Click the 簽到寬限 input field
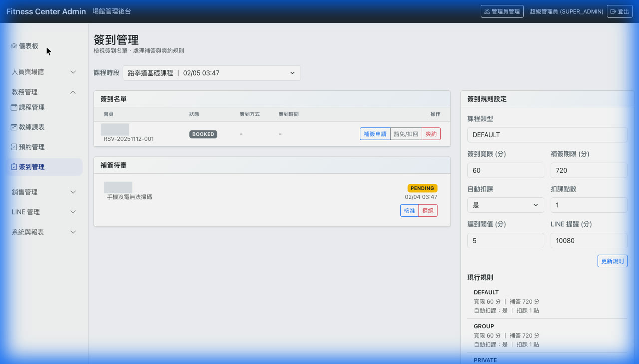This screenshot has width=639, height=364. [506, 170]
